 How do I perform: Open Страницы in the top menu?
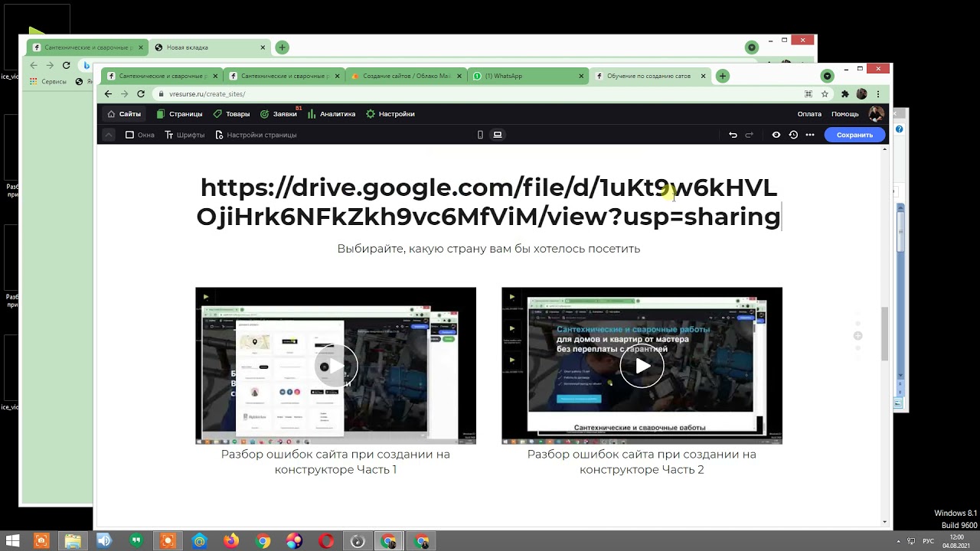tap(179, 114)
